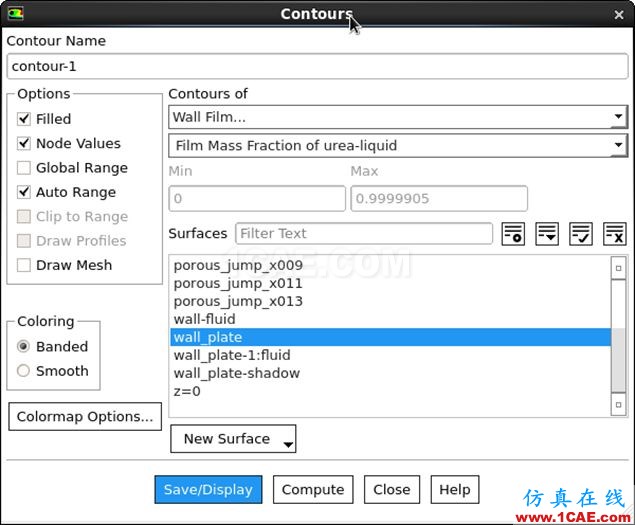Viewport: 635px width, 525px height.
Task: Click surface list scrollbar down arrow
Action: click(618, 404)
